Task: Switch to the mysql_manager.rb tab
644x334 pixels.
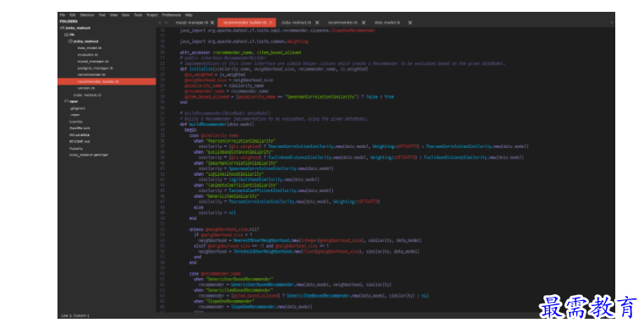Action: (192, 23)
